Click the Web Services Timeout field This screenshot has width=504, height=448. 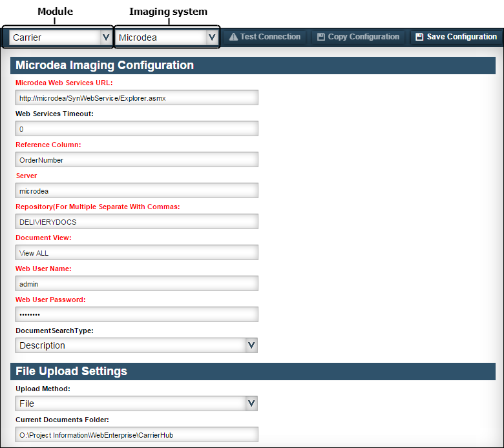tap(136, 128)
